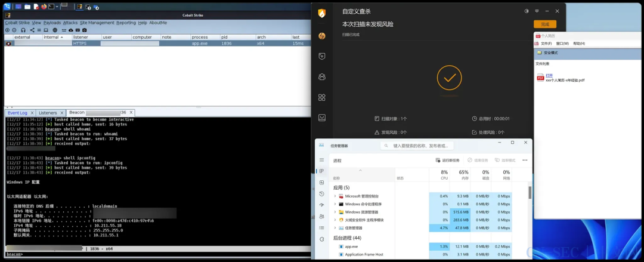
Task: Open the 文件(F) menu in 个人简历 window
Action: pos(546,44)
